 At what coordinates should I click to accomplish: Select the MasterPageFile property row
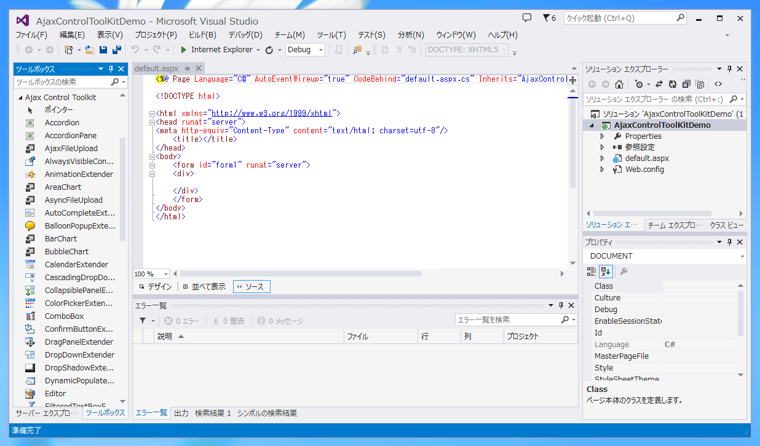point(665,356)
